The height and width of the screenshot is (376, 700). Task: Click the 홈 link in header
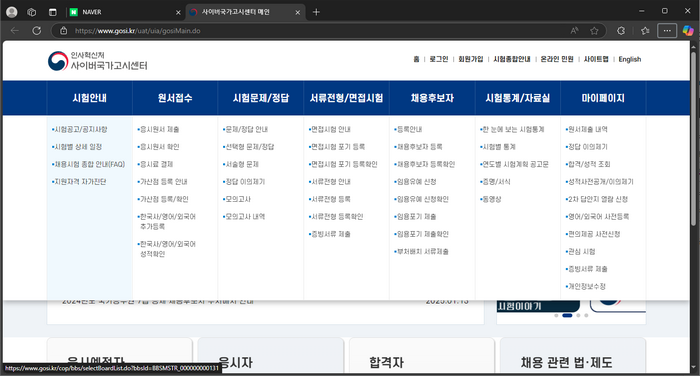click(416, 59)
